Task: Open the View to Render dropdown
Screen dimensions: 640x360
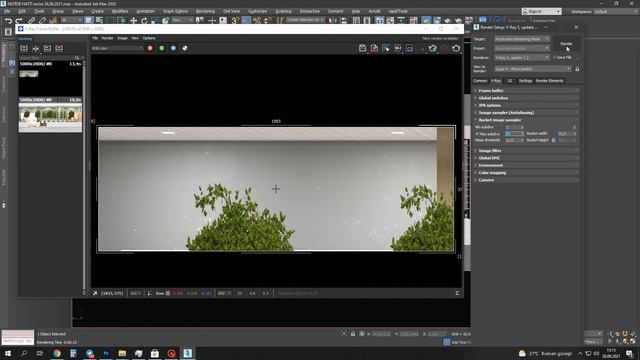Action: pos(533,69)
